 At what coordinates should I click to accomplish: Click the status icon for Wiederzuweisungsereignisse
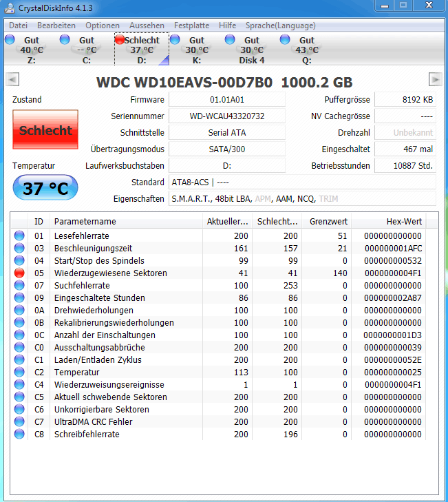(x=19, y=384)
